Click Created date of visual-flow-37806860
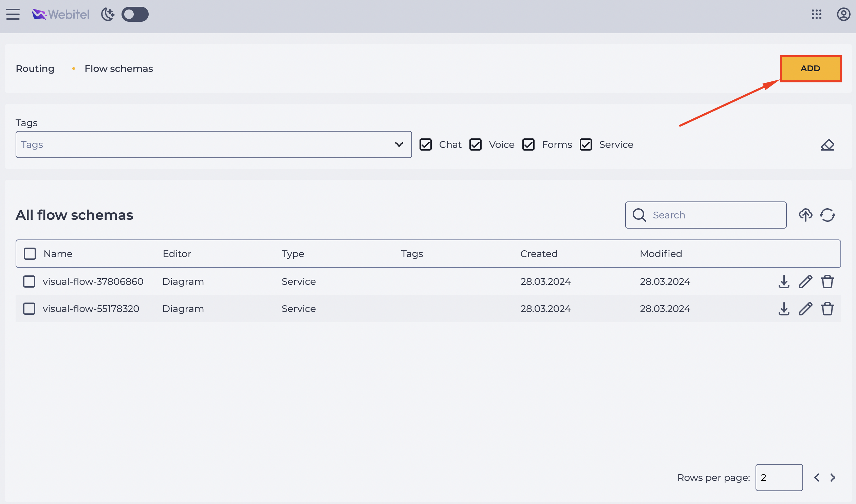 tap(545, 282)
